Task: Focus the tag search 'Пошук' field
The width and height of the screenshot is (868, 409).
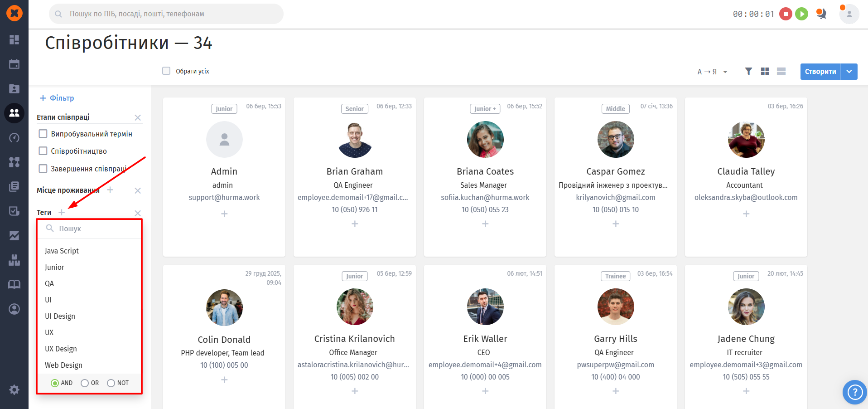Action: [91, 229]
